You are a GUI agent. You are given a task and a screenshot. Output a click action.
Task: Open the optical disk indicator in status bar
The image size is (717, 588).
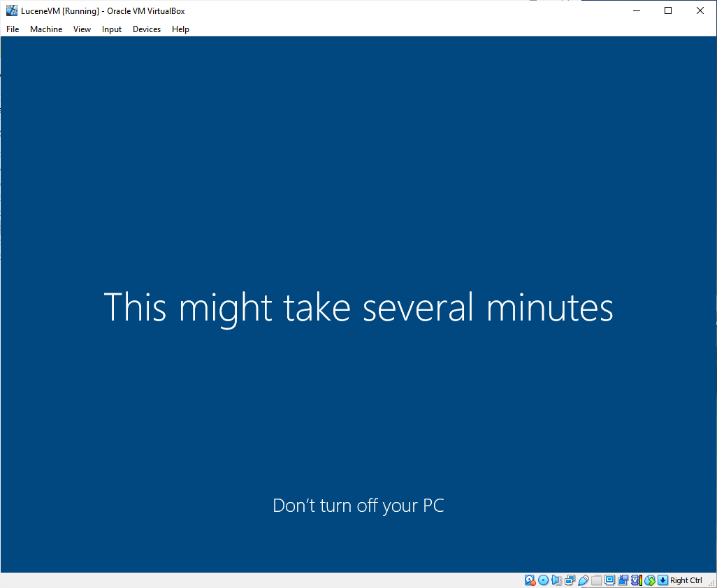coord(543,580)
